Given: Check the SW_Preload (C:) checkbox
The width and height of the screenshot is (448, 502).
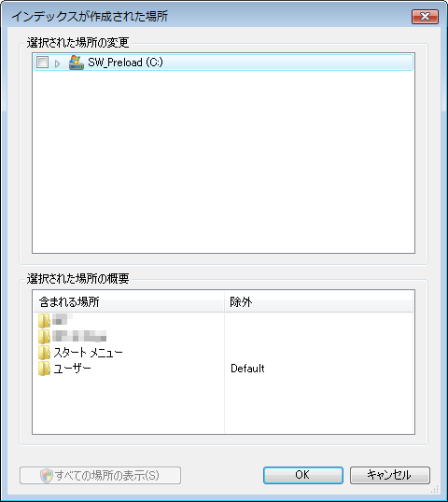Looking at the screenshot, I should coord(42,63).
